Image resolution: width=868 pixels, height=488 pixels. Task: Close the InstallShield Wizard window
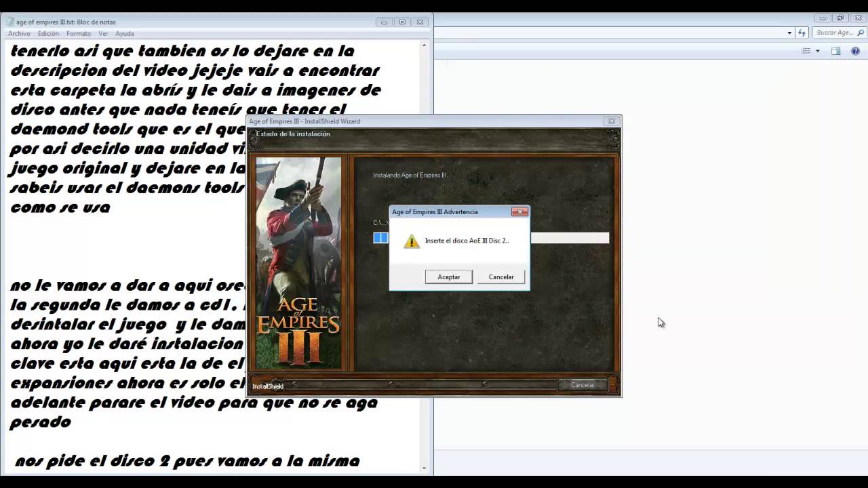[611, 121]
